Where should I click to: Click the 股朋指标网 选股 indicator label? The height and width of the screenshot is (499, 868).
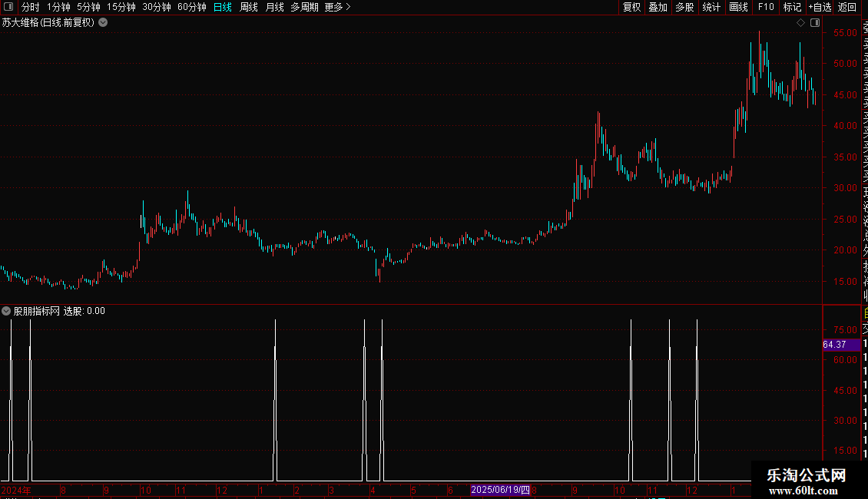tap(59, 311)
